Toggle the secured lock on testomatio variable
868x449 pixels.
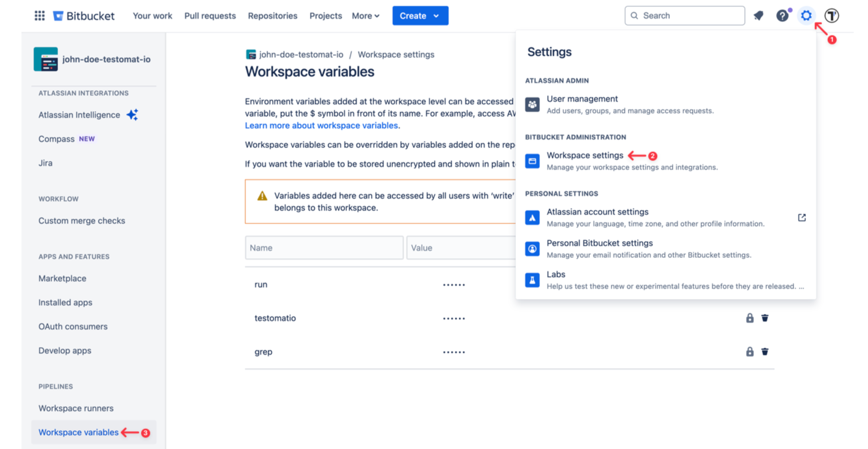coord(750,318)
